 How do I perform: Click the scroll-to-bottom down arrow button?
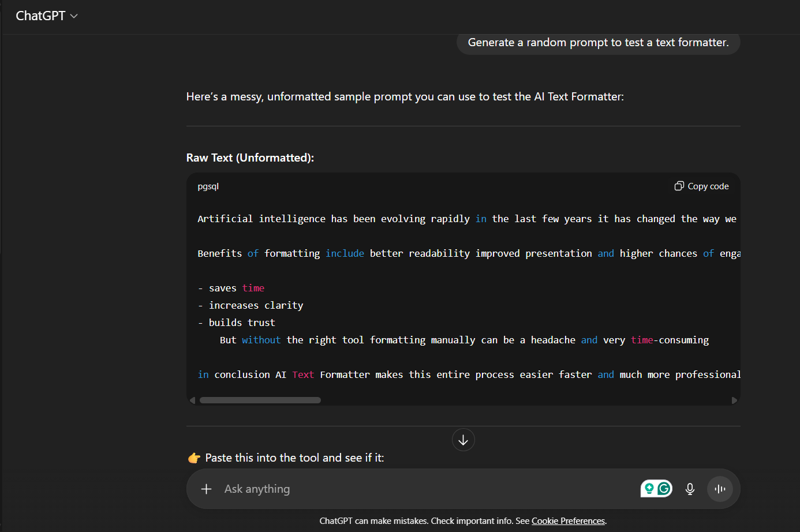pyautogui.click(x=463, y=440)
